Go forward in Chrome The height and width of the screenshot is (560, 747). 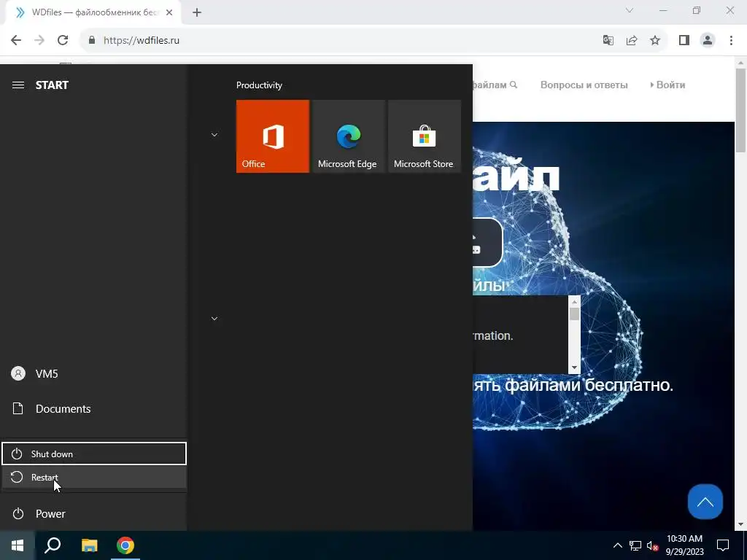39,41
